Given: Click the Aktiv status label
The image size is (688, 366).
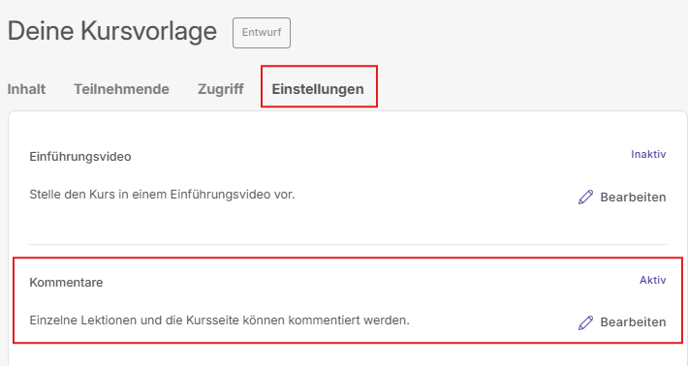Looking at the screenshot, I should coord(652,280).
